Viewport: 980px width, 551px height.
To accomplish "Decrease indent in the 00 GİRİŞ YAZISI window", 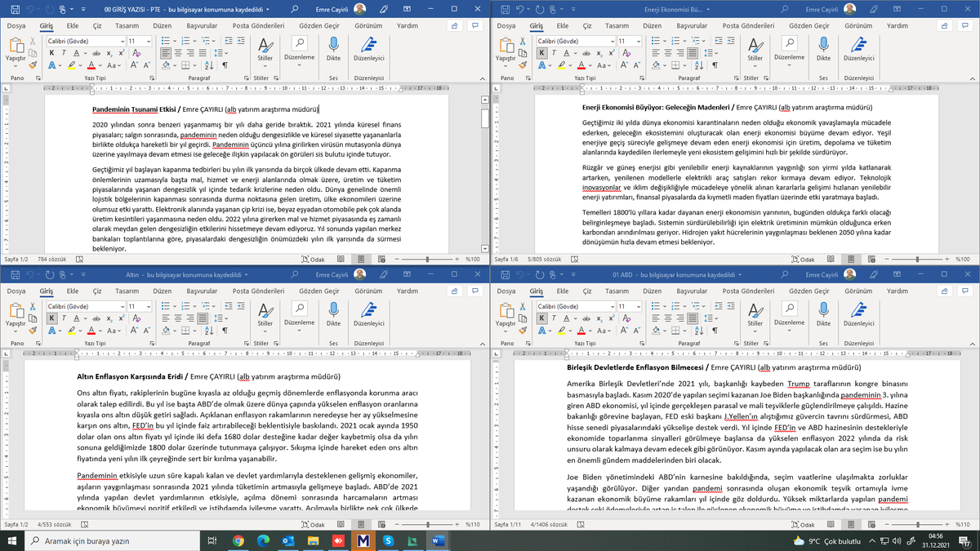I will tap(229, 41).
